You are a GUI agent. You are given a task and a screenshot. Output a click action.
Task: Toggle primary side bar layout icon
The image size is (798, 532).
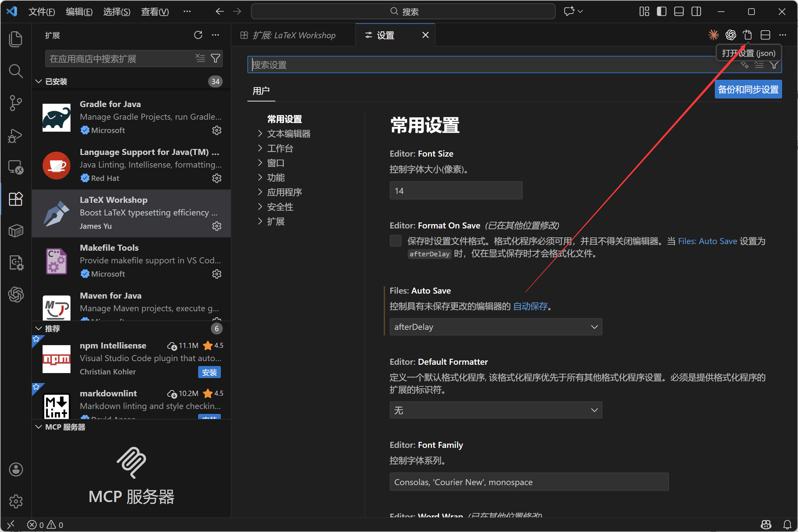coord(661,12)
